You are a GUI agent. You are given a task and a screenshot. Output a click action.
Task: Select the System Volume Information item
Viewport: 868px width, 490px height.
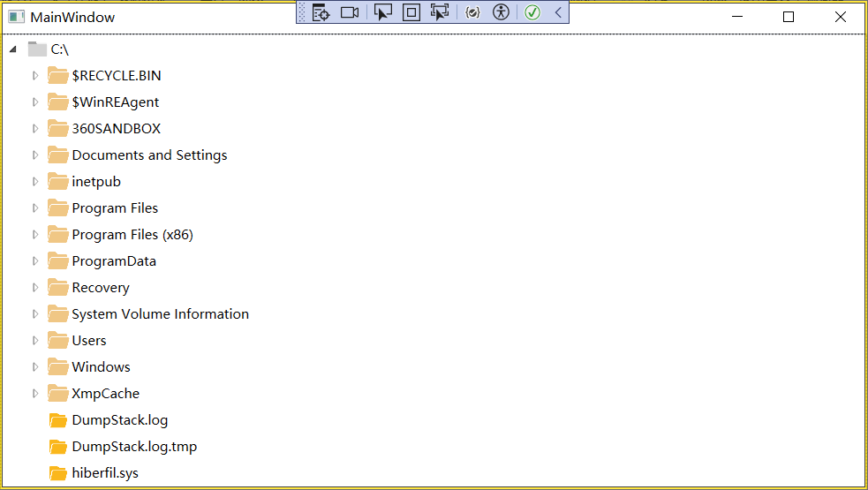point(160,314)
